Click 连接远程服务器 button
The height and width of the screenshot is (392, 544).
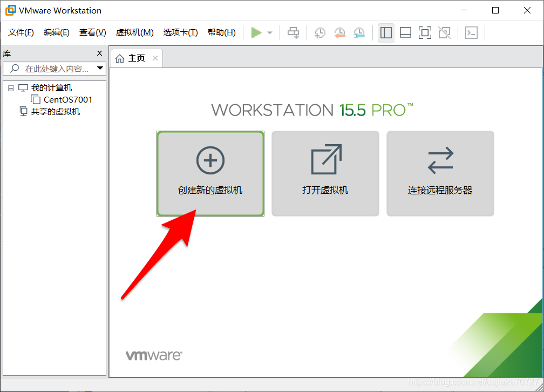click(440, 174)
